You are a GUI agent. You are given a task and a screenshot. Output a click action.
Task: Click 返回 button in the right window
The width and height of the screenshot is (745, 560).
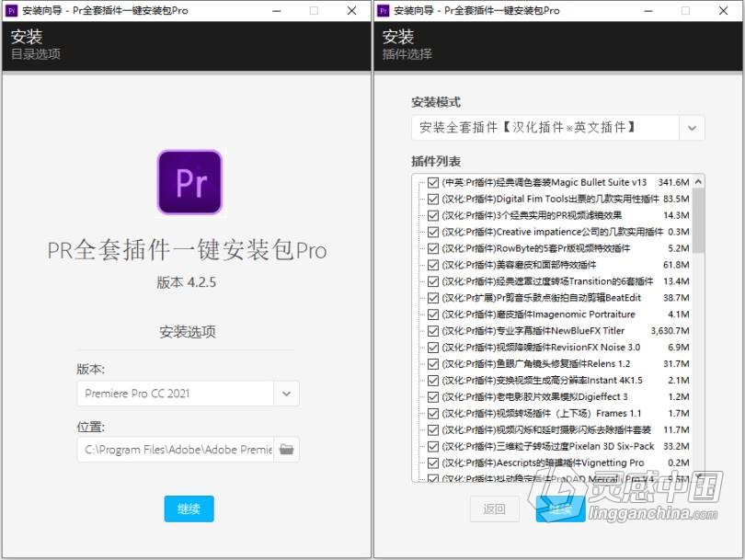click(494, 509)
